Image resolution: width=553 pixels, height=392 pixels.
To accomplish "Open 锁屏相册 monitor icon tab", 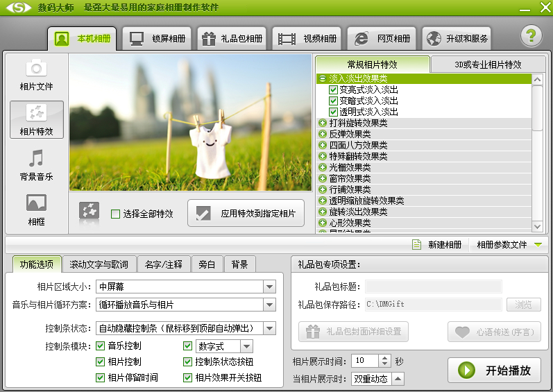I will pos(136,38).
